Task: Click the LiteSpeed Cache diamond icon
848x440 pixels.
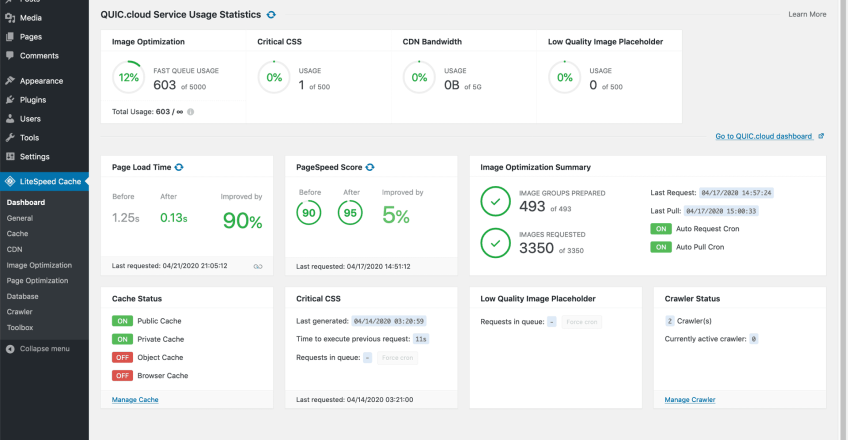Action: click(x=10, y=181)
